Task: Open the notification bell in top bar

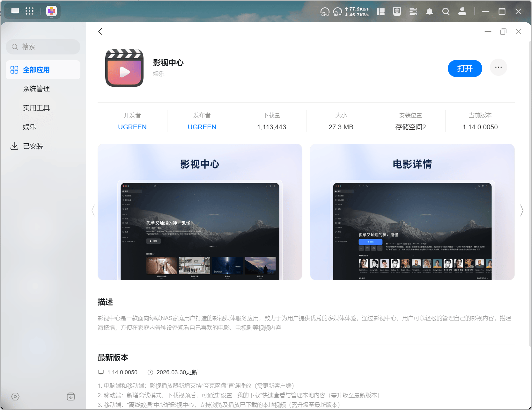Action: (x=429, y=12)
